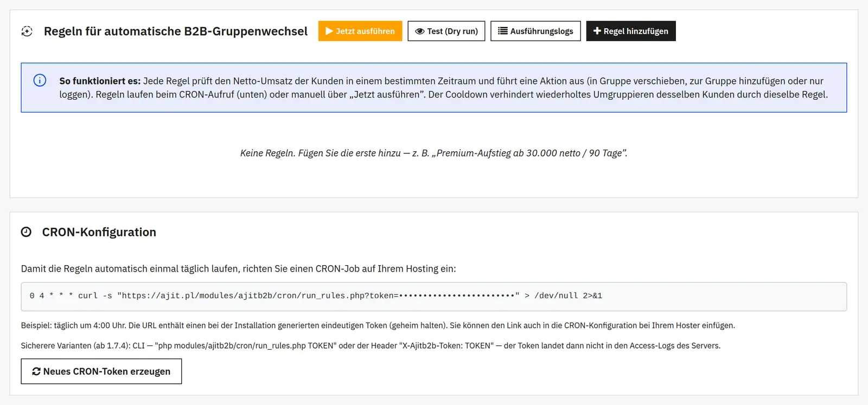Click the sentence starting Damit die Regeln automatisch

pos(239,268)
